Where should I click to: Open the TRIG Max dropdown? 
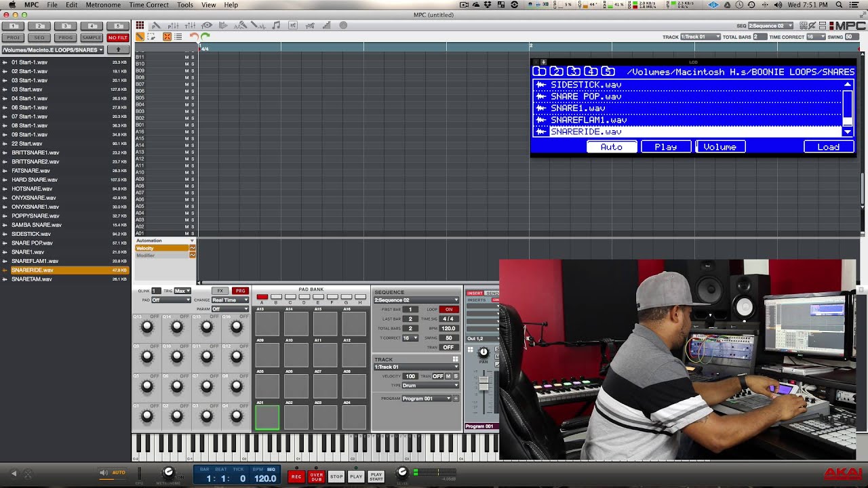click(x=181, y=291)
